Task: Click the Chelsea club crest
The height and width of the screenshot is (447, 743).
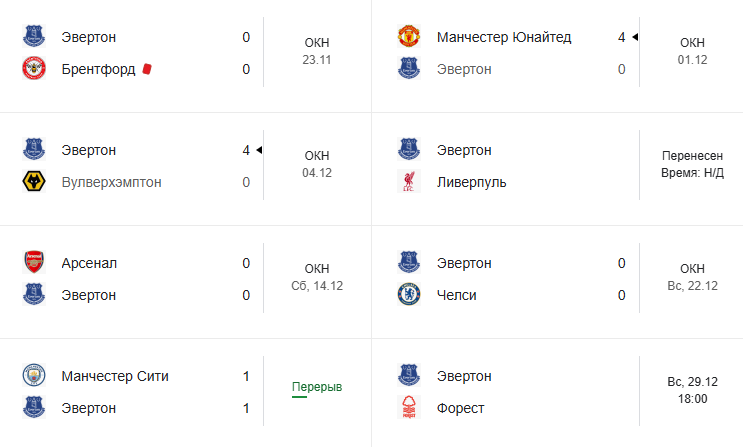Action: point(409,295)
